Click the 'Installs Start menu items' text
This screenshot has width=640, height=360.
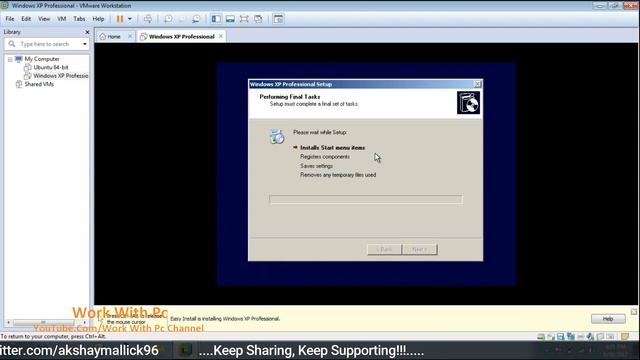333,148
